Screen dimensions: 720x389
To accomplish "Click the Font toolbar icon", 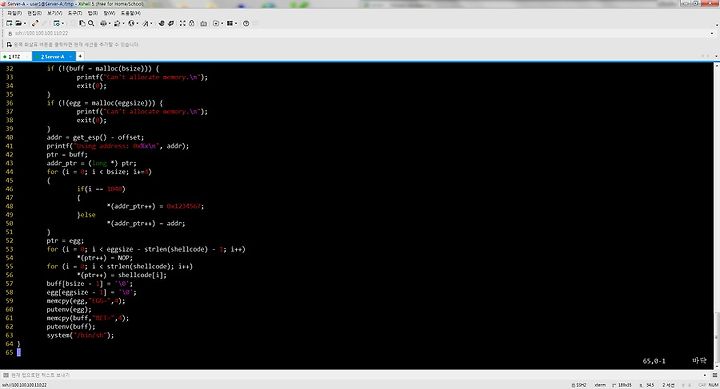I will coord(145,23).
